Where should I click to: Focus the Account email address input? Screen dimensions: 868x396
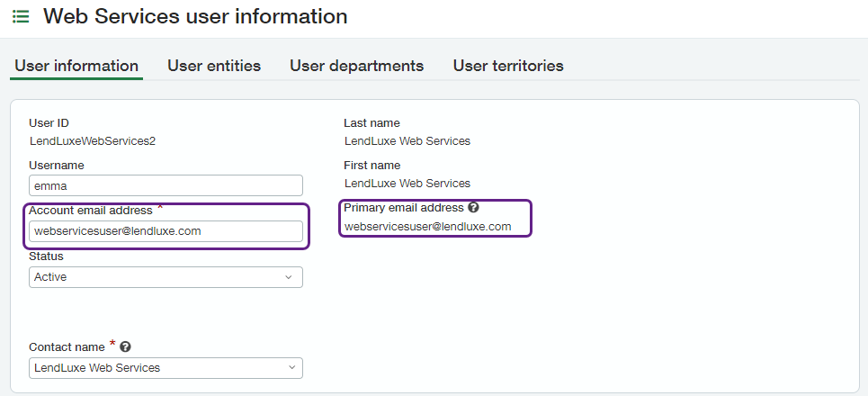click(x=166, y=231)
